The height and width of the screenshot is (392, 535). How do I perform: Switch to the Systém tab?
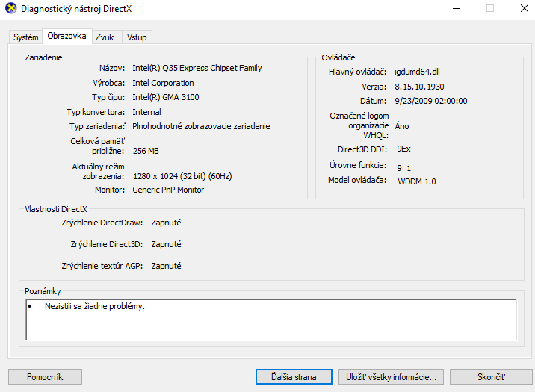(25, 37)
